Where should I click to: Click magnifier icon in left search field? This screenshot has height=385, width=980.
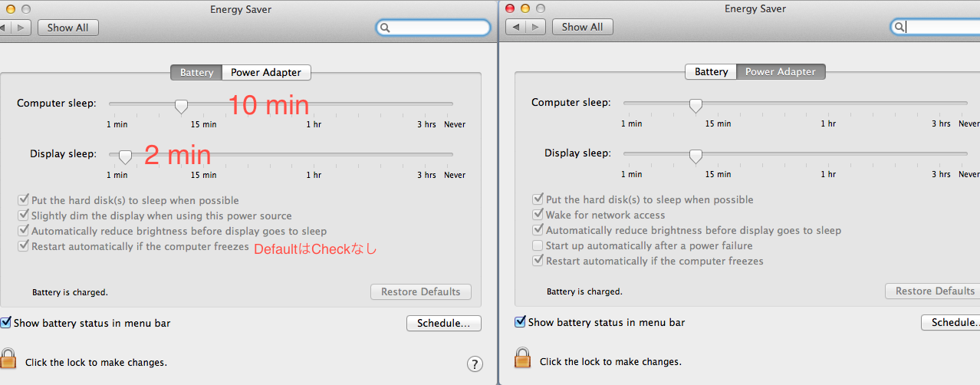[x=385, y=28]
